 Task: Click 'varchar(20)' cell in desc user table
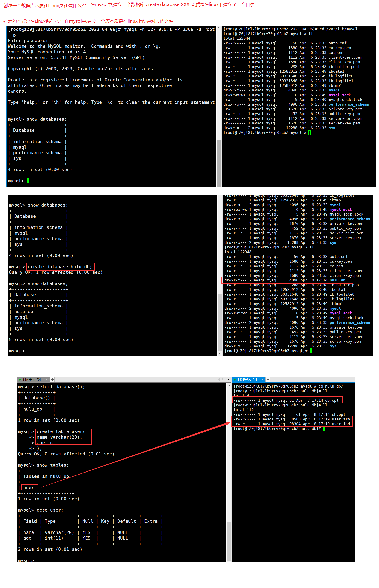click(x=59, y=533)
